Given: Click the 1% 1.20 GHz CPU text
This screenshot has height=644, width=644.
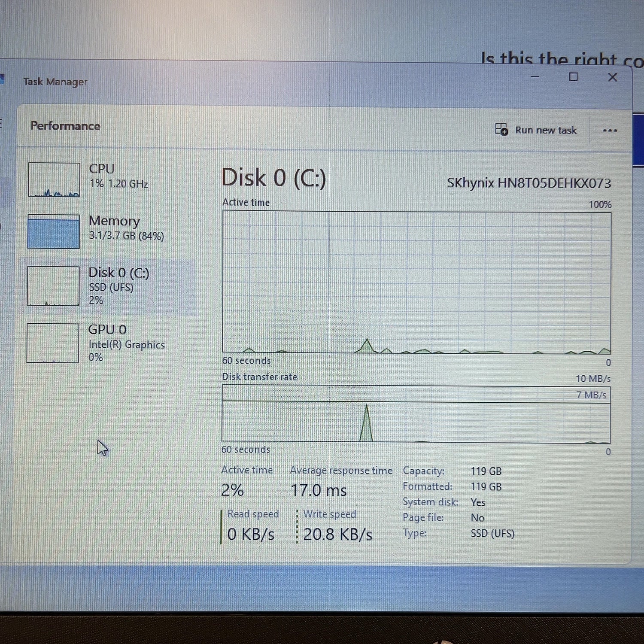Looking at the screenshot, I should tap(119, 184).
